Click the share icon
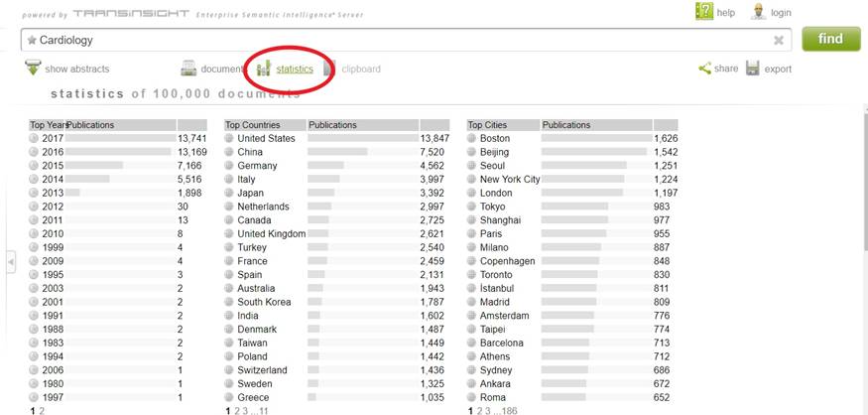The height and width of the screenshot is (415, 868). [x=704, y=69]
